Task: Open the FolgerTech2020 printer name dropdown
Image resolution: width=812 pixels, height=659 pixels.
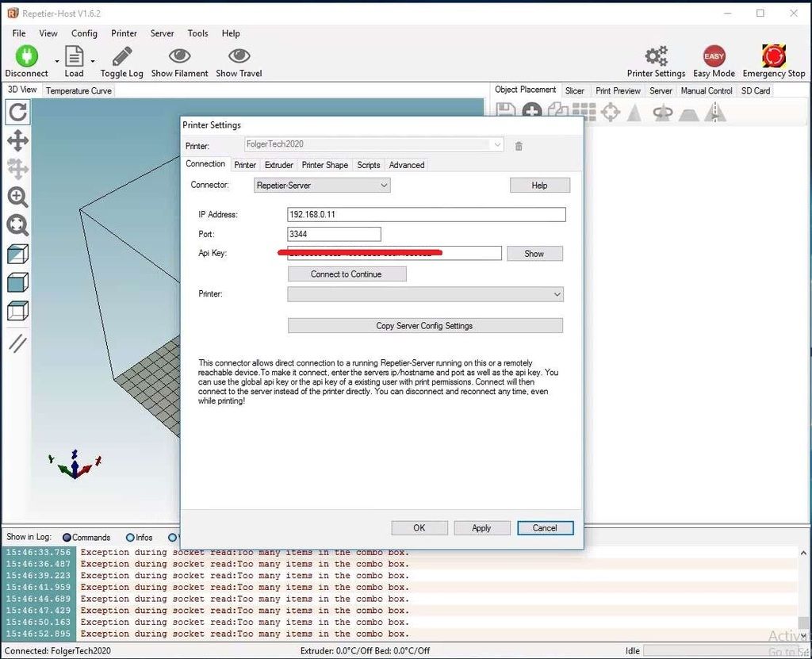Action: (497, 144)
